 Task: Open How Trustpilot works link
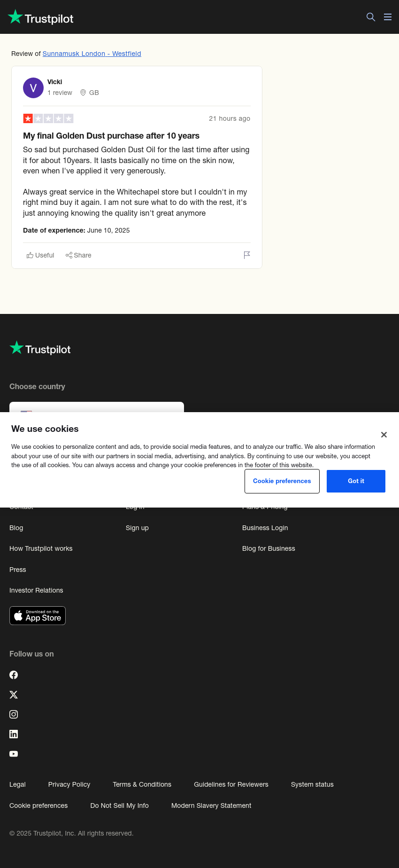[41, 548]
